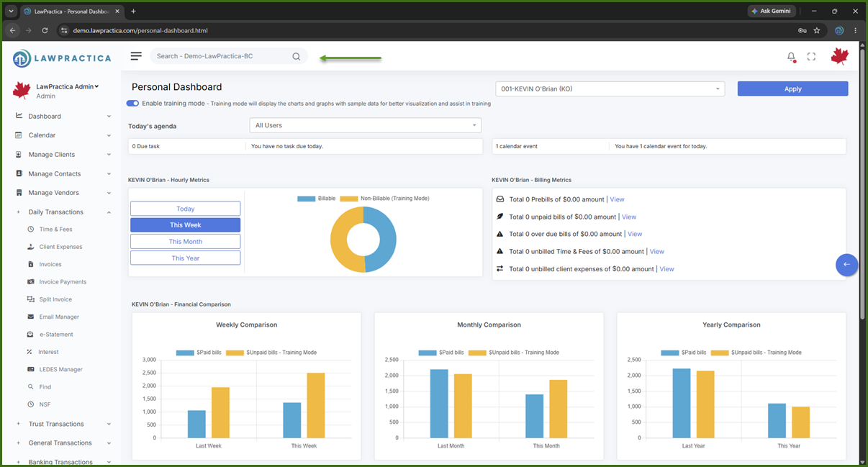Expand the Banking Transactions section
The width and height of the screenshot is (868, 467).
click(109, 462)
